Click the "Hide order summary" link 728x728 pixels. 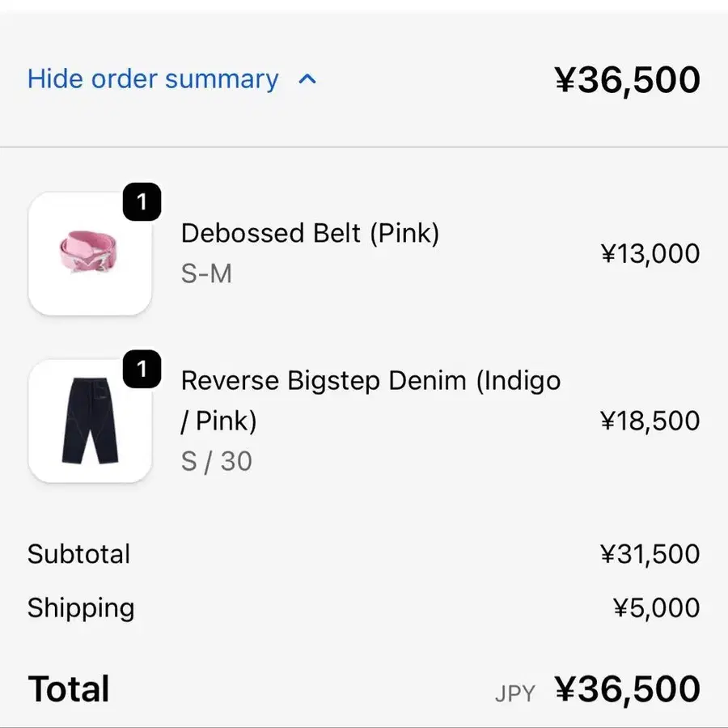153,79
